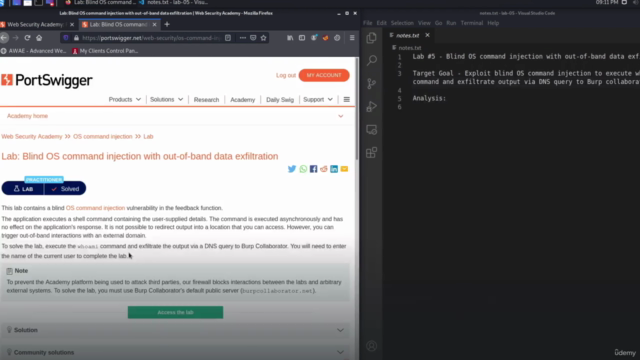This screenshot has height=360, width=640.
Task: Open VS Code Source Control icon
Action: click(371, 84)
